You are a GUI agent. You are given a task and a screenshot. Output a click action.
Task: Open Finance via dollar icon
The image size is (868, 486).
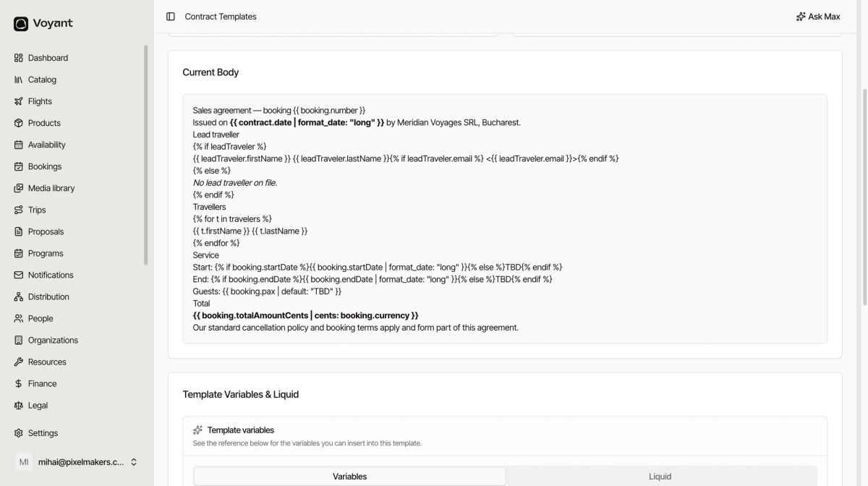[19, 383]
